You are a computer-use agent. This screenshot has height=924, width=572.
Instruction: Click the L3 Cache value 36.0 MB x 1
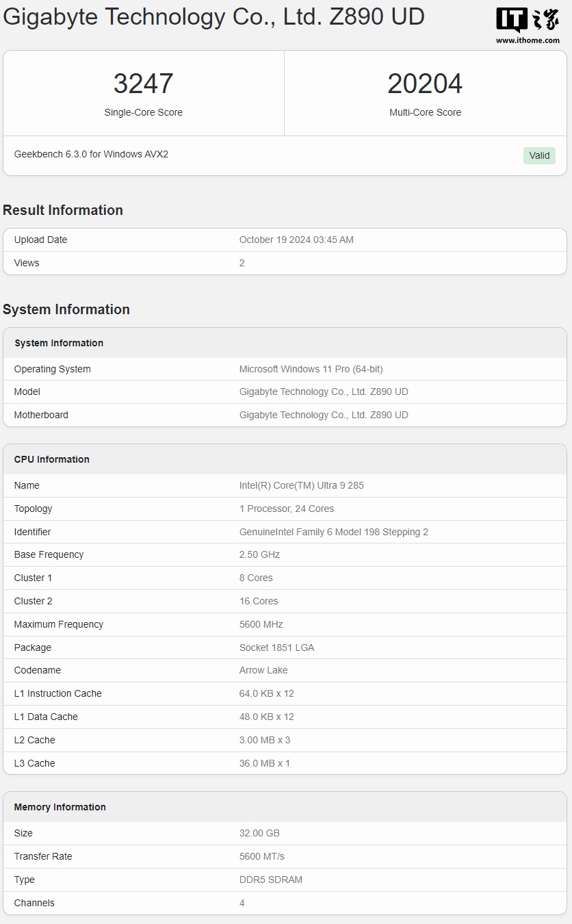click(265, 764)
